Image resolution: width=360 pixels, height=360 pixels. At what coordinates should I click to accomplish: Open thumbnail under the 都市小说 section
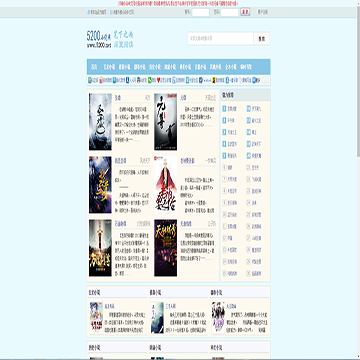pos(218,318)
